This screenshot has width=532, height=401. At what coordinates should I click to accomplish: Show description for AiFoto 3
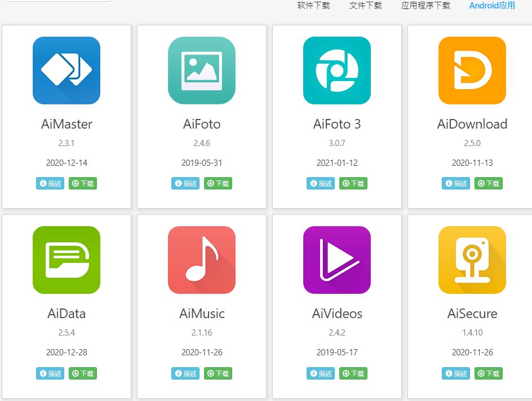(x=321, y=183)
